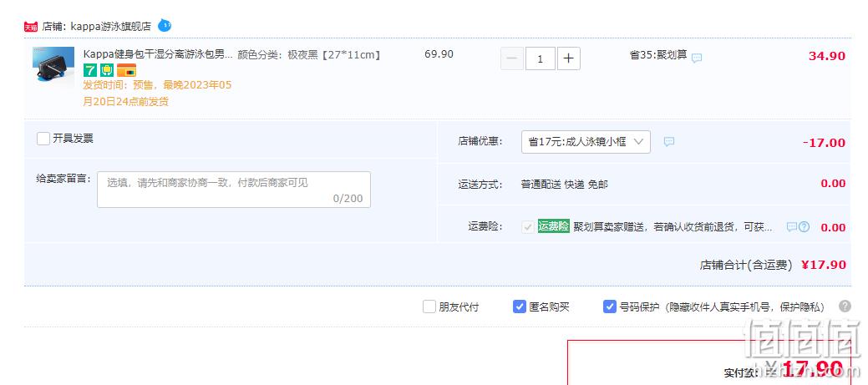Click the green yellow-figure service badge
The image size is (868, 385).
coord(107,70)
